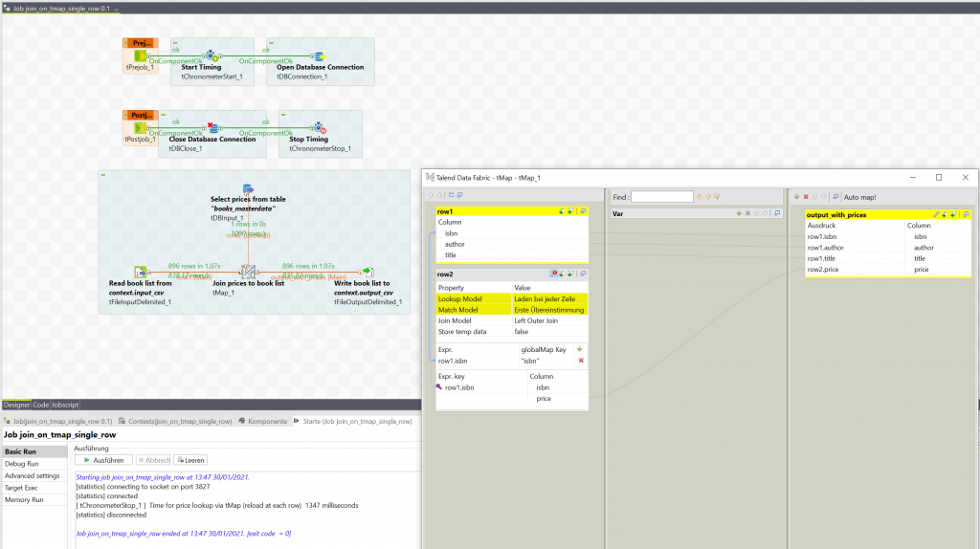Click the tFileInputDelimited_1 component icon
Screen dimensions: 980x549
141,272
